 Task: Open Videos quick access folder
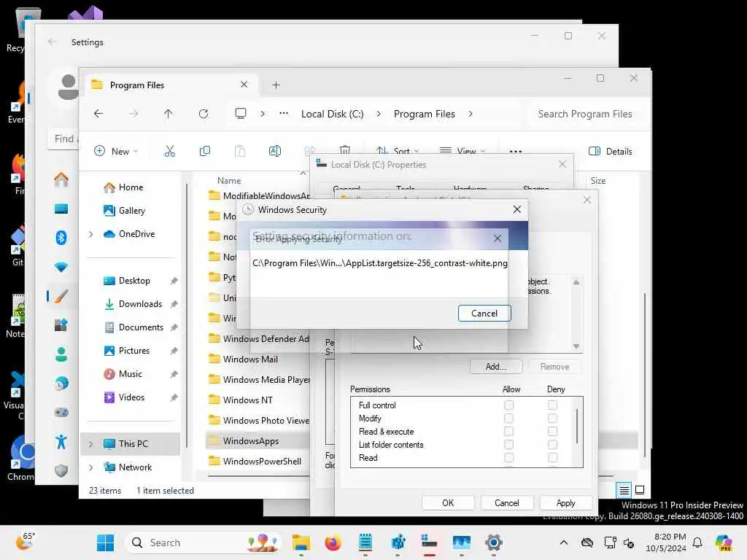[124, 397]
